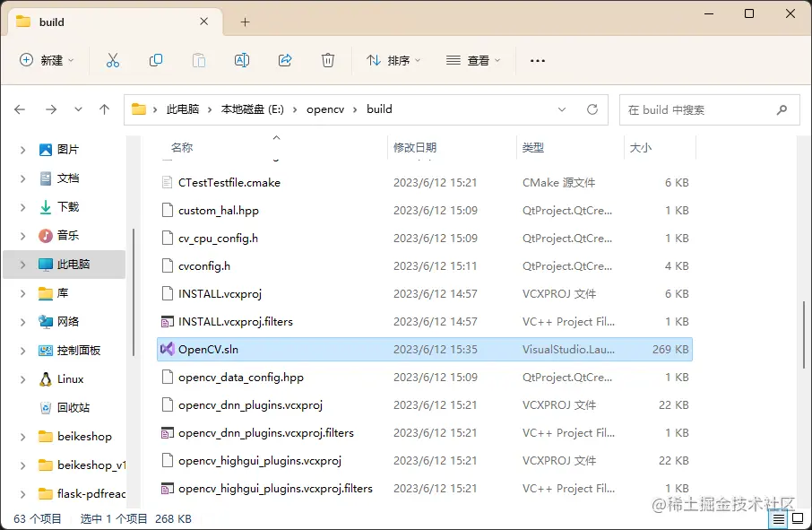
Task: Click the 音乐 music icon in sidebar
Action: pyautogui.click(x=46, y=236)
